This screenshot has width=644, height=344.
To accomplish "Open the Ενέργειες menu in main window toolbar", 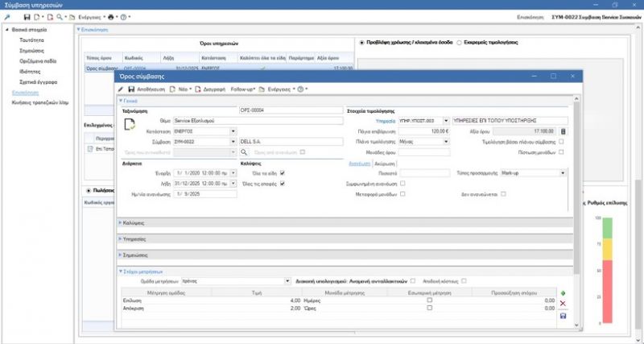I will coord(92,17).
